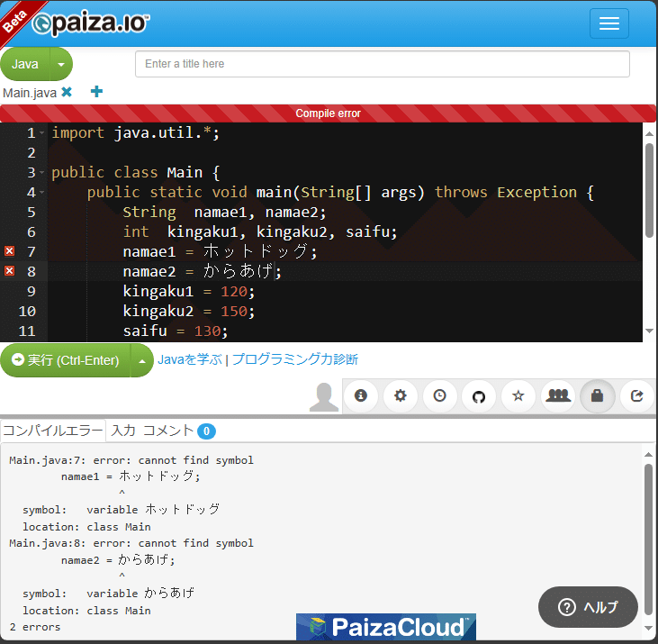Click the user avatar icon
The width and height of the screenshot is (658, 644).
[324, 397]
